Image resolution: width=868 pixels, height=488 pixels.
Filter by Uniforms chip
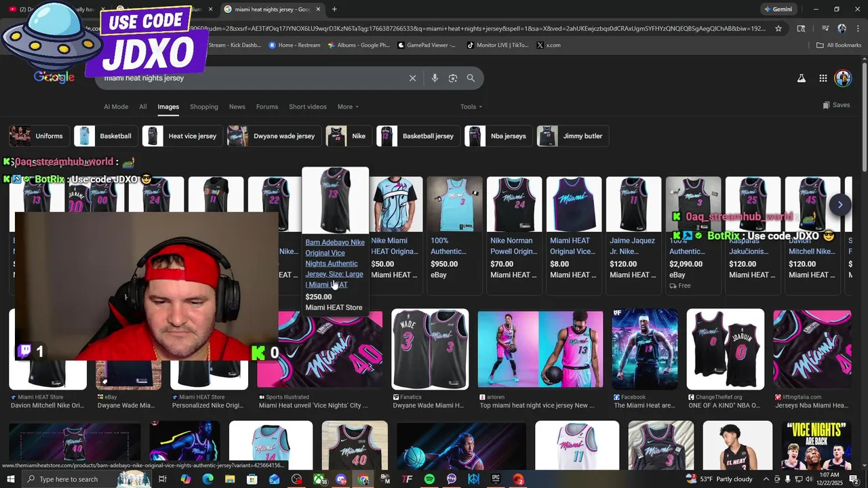click(39, 136)
